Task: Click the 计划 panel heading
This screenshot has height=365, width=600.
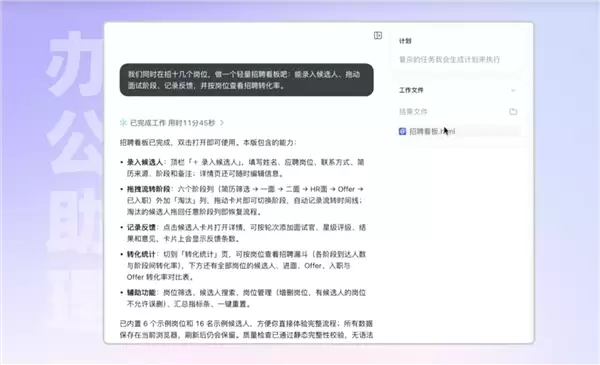Action: (405, 41)
